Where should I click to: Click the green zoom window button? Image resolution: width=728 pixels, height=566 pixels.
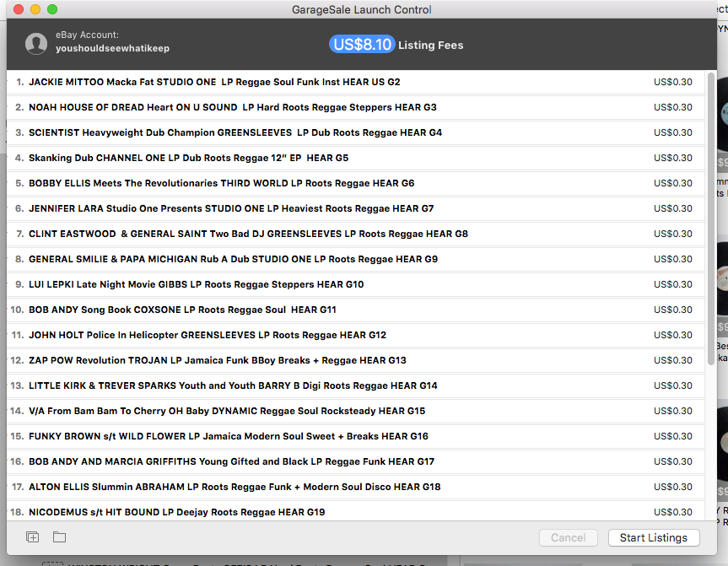pyautogui.click(x=52, y=9)
